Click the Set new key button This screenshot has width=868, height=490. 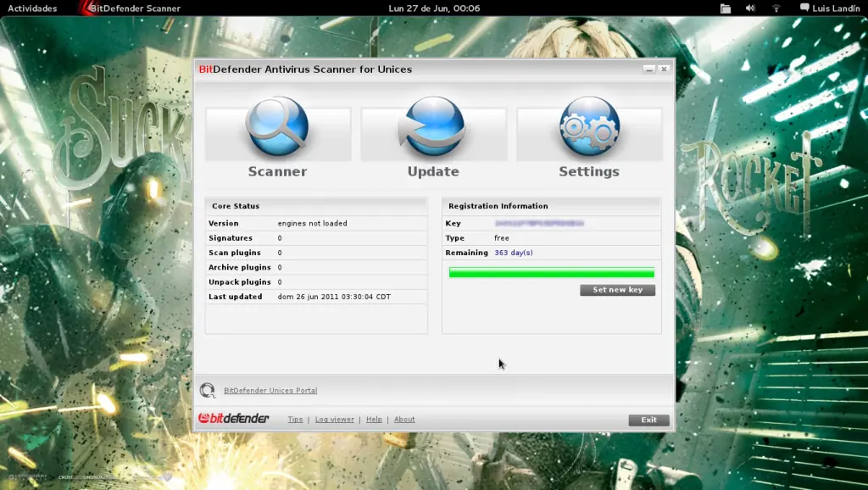617,290
